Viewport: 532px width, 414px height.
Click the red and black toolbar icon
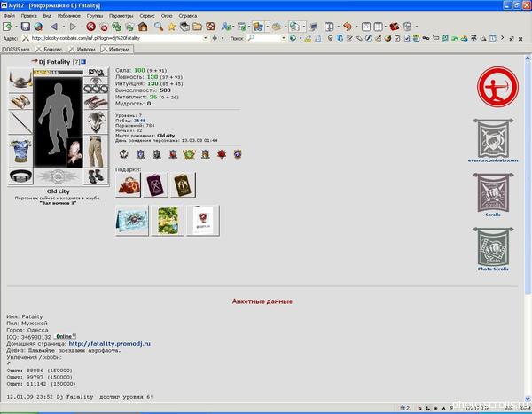click(x=394, y=27)
